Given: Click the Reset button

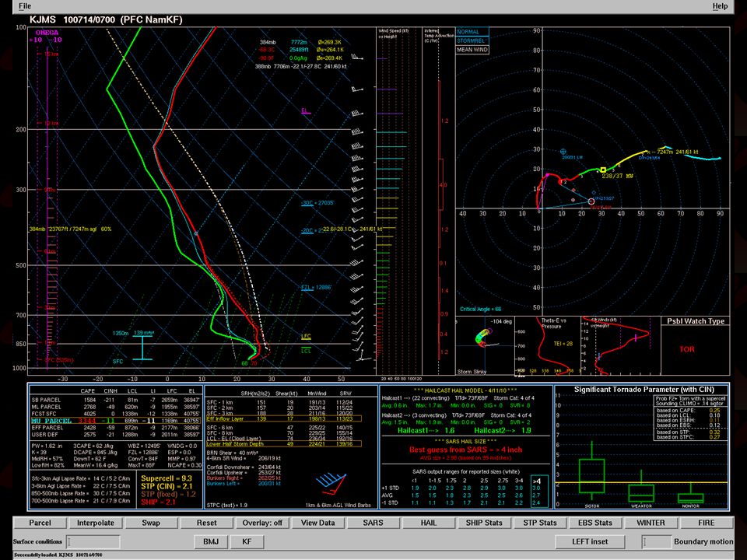Looking at the screenshot, I should pos(207,523).
